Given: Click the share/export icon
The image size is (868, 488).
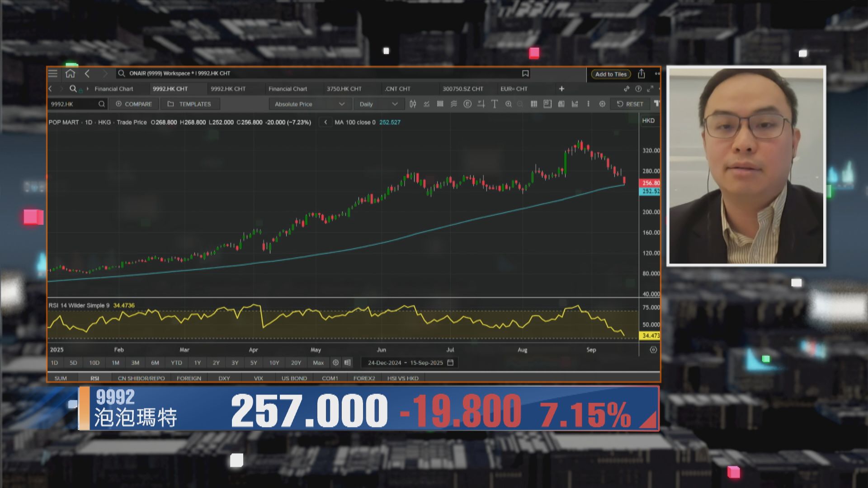Looking at the screenshot, I should [642, 74].
